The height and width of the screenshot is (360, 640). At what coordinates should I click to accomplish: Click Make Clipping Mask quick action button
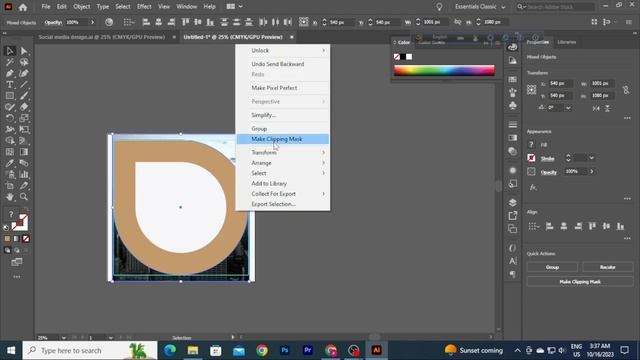click(x=580, y=282)
